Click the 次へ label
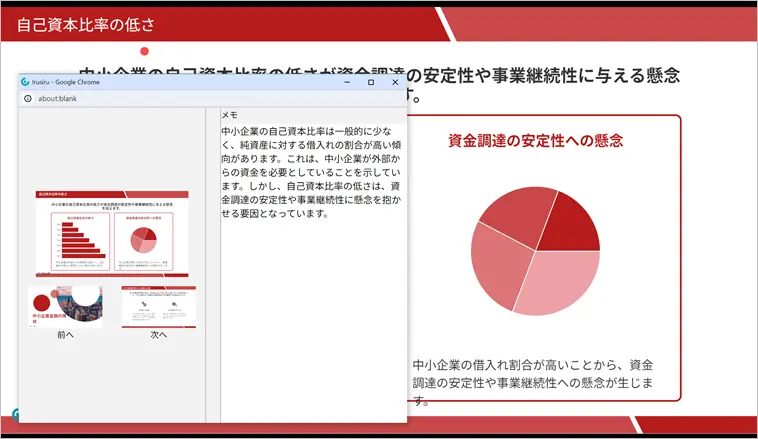Viewport: 758px width, 439px height. [x=159, y=335]
